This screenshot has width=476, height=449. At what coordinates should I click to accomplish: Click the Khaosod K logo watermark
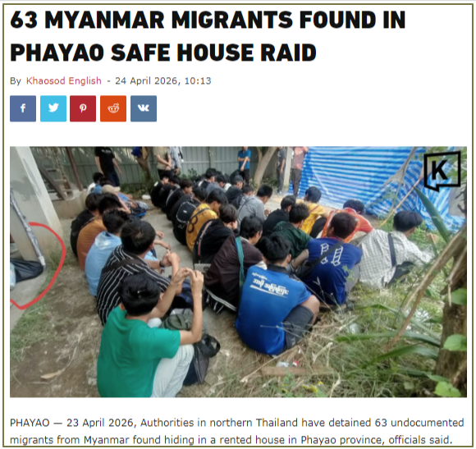coord(442,171)
